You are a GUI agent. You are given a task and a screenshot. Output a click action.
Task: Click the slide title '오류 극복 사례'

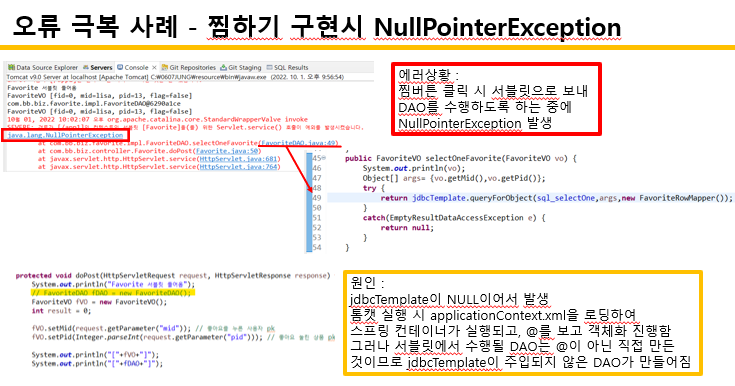click(95, 27)
